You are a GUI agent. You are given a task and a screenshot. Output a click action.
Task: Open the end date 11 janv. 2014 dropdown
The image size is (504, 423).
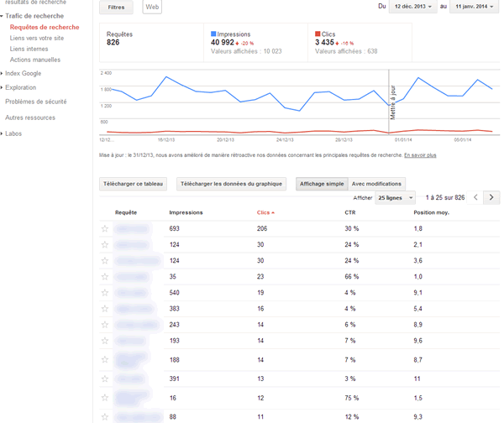[474, 7]
